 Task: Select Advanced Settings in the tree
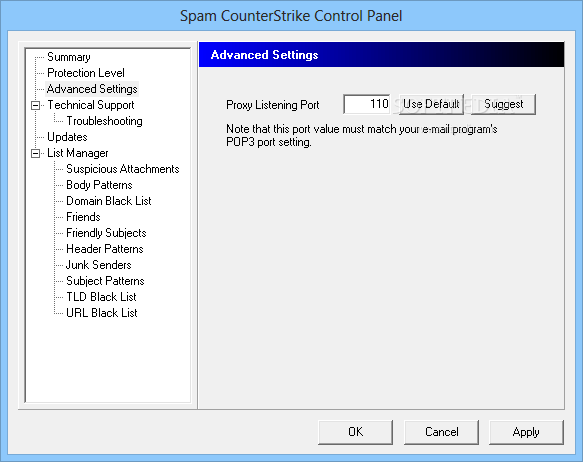pyautogui.click(x=92, y=89)
